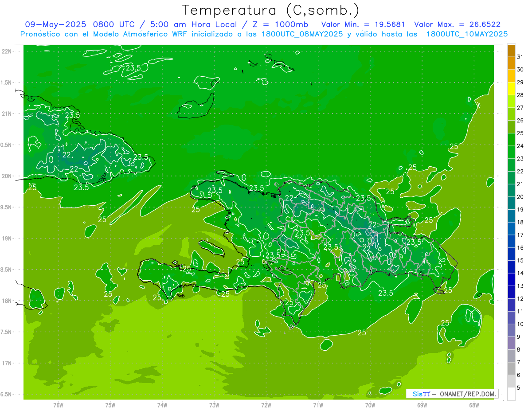The height and width of the screenshot is (411, 532).
Task: Click the legend value "9"
Action: 519,337
